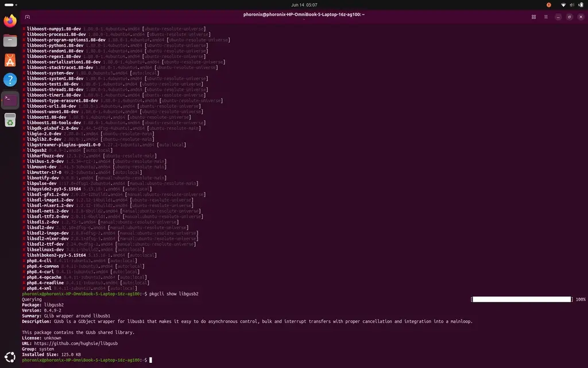Click the 'libboost-type-erasure1.88-dev' package line

(x=123, y=101)
